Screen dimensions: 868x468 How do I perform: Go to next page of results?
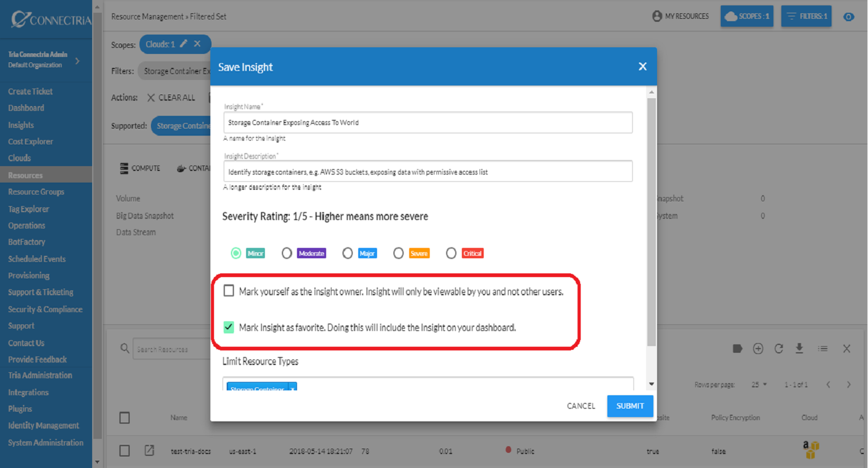pos(849,385)
